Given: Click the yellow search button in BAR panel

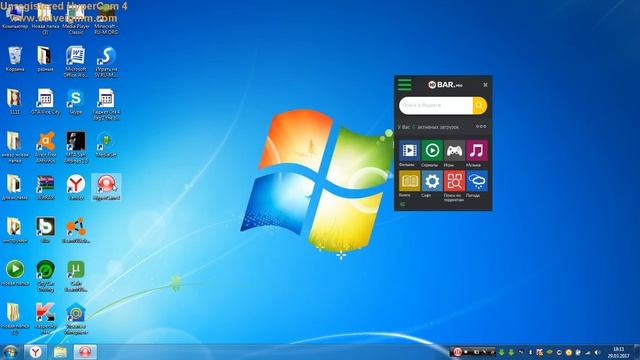Looking at the screenshot, I should tap(480, 106).
